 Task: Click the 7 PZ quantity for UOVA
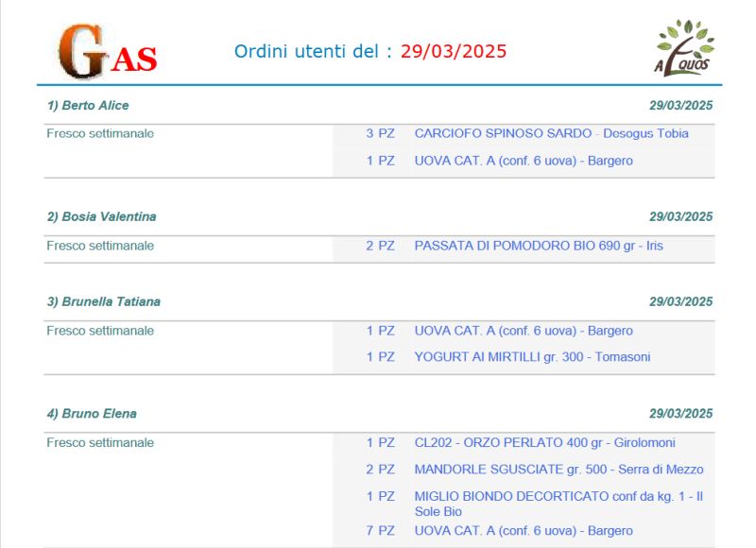point(380,530)
